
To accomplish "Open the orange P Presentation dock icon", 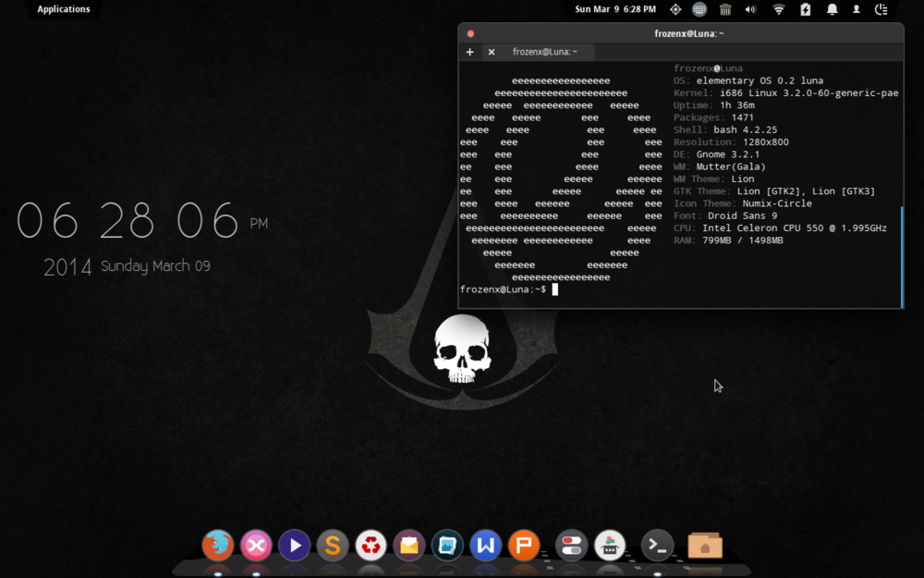I will point(524,546).
